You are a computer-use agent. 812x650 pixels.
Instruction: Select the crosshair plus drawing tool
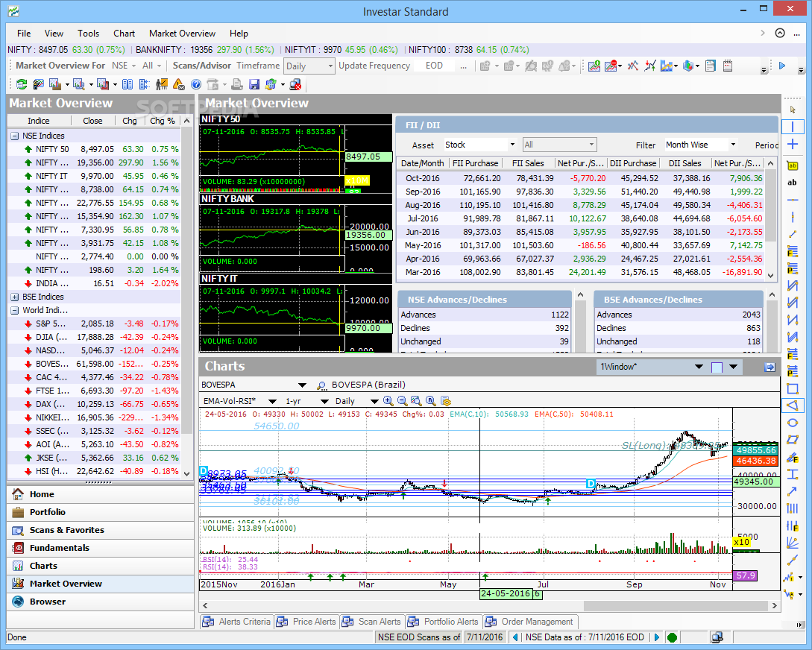tap(793, 145)
